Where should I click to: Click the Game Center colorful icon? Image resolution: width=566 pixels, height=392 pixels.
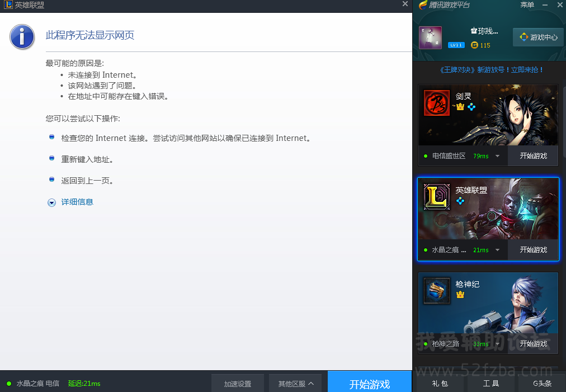[523, 37]
